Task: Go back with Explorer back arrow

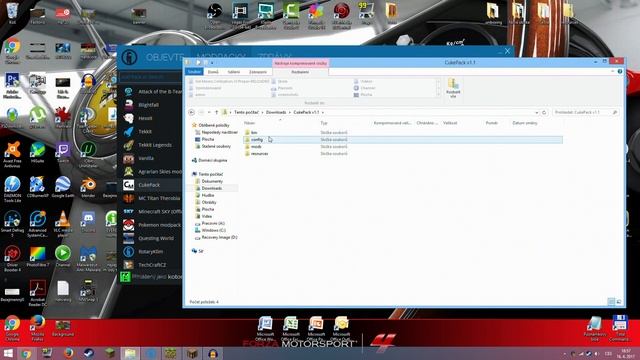Action: coord(191,112)
